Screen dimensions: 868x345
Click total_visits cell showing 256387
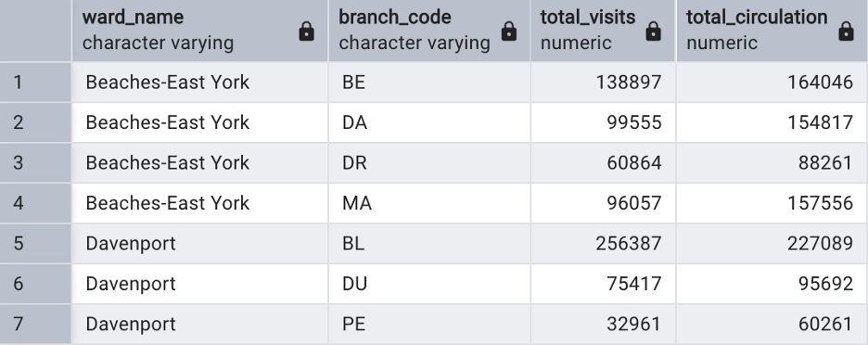click(603, 244)
